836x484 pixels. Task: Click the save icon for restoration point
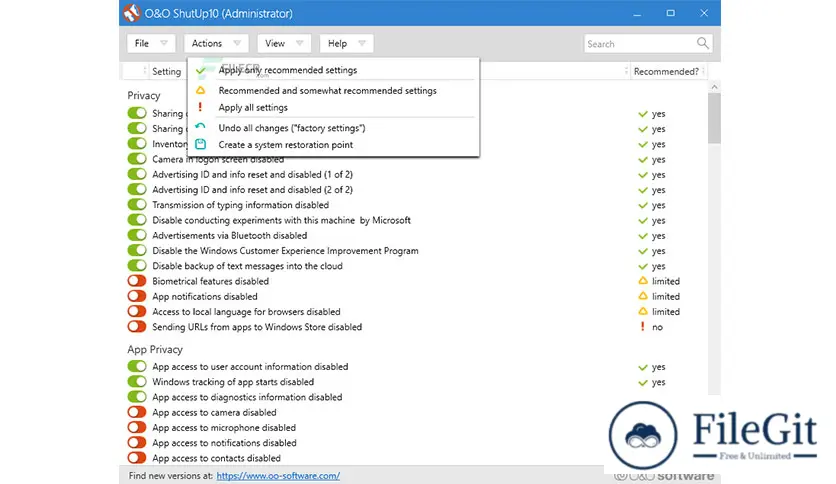tap(200, 144)
